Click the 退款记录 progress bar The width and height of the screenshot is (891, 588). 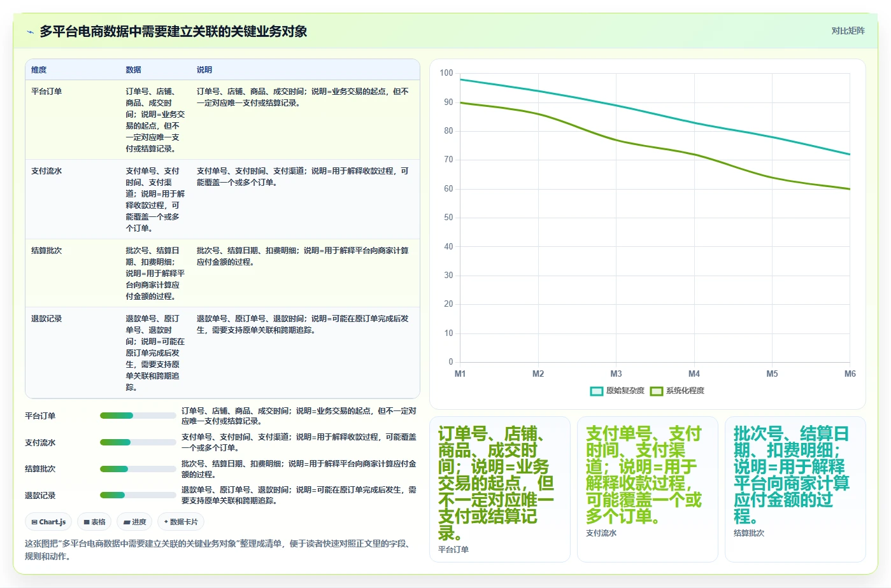pos(138,495)
